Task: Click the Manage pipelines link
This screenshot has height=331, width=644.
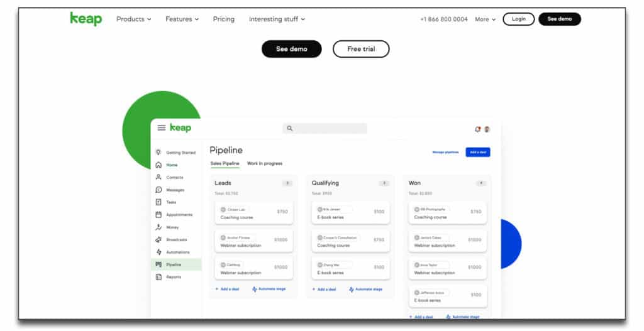Action: coord(445,152)
